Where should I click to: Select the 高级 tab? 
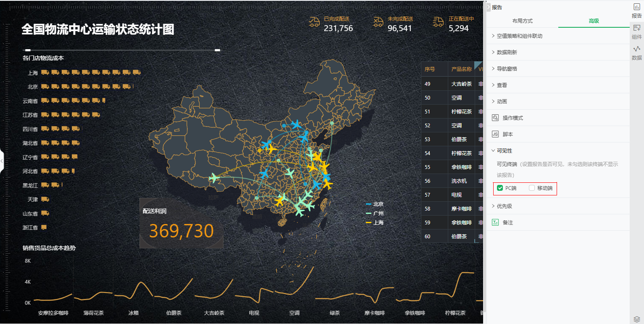point(594,21)
